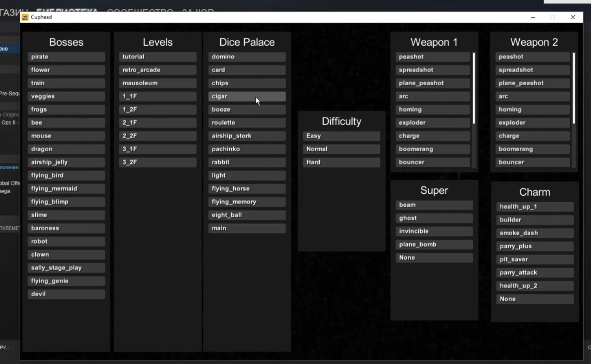Screen dimensions: 591x364
Task: Open the tutorial level
Action: (x=158, y=57)
